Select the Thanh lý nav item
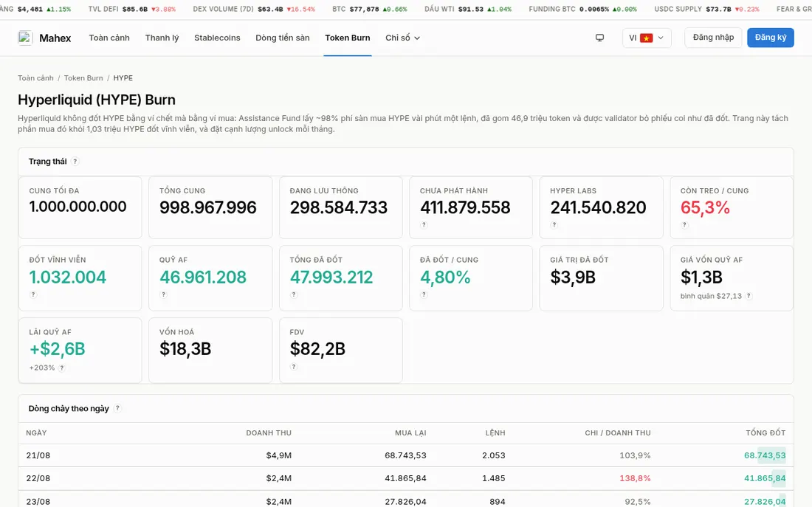812x507 pixels. tap(162, 38)
